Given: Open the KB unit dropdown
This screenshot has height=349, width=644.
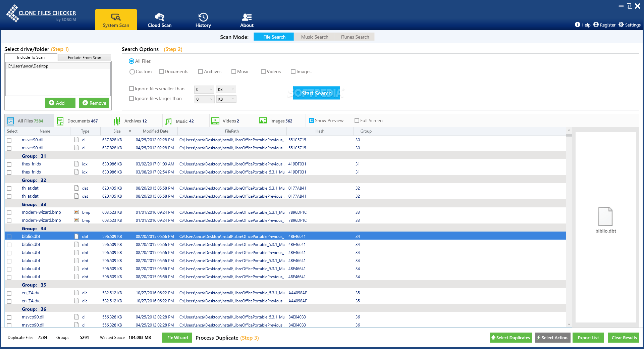Looking at the screenshot, I should (x=226, y=89).
